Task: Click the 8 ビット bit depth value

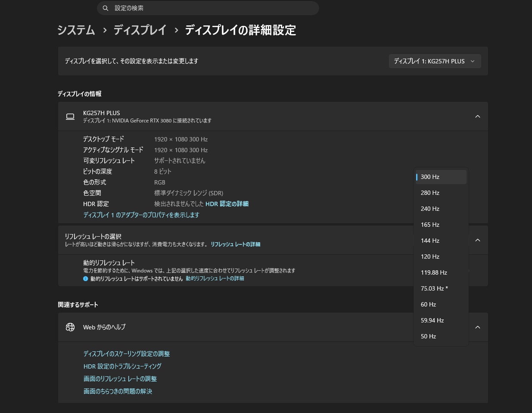Action: tap(163, 171)
